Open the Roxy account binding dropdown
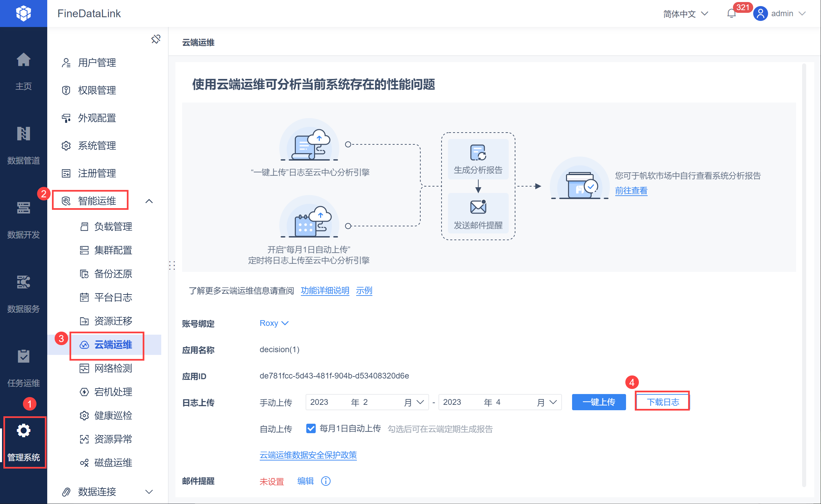Image resolution: width=821 pixels, height=504 pixels. [x=274, y=323]
